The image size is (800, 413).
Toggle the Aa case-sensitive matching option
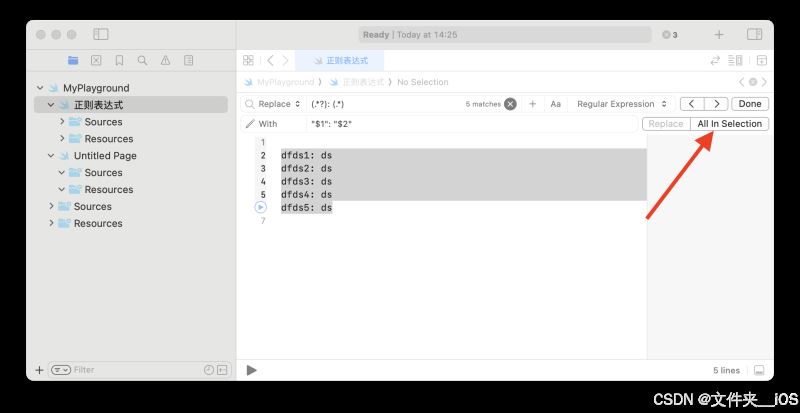(555, 104)
